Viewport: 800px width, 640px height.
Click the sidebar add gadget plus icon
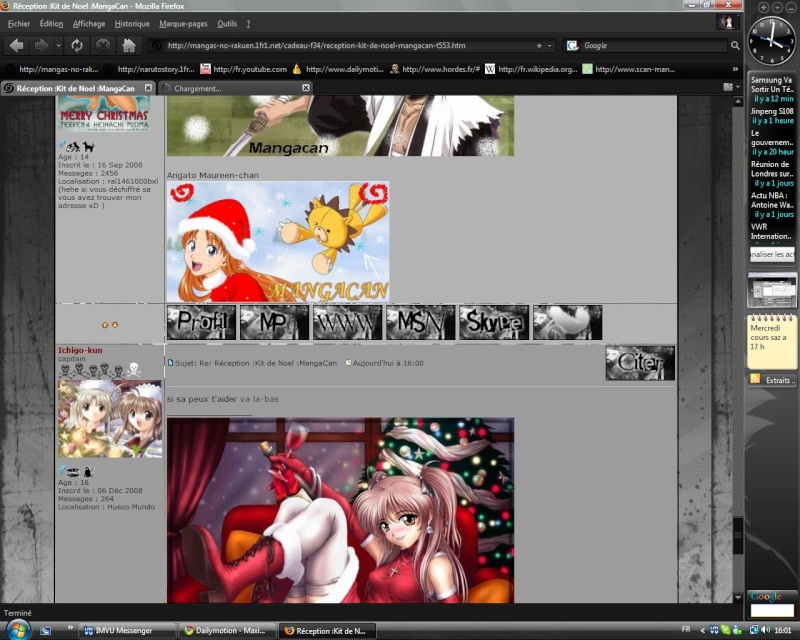pyautogui.click(x=763, y=7)
